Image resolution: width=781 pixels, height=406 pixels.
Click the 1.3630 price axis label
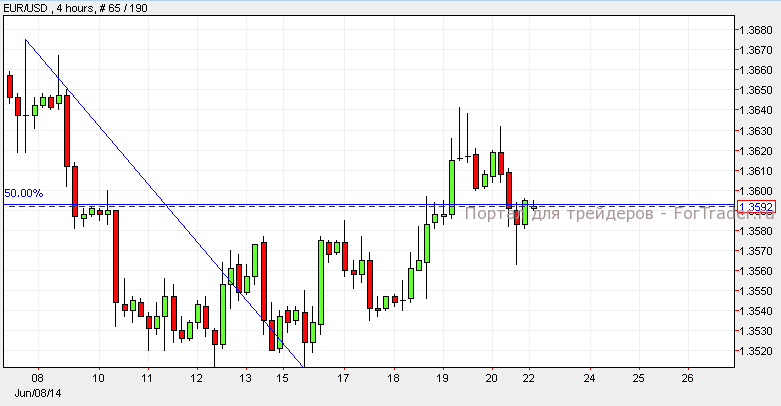(x=756, y=131)
